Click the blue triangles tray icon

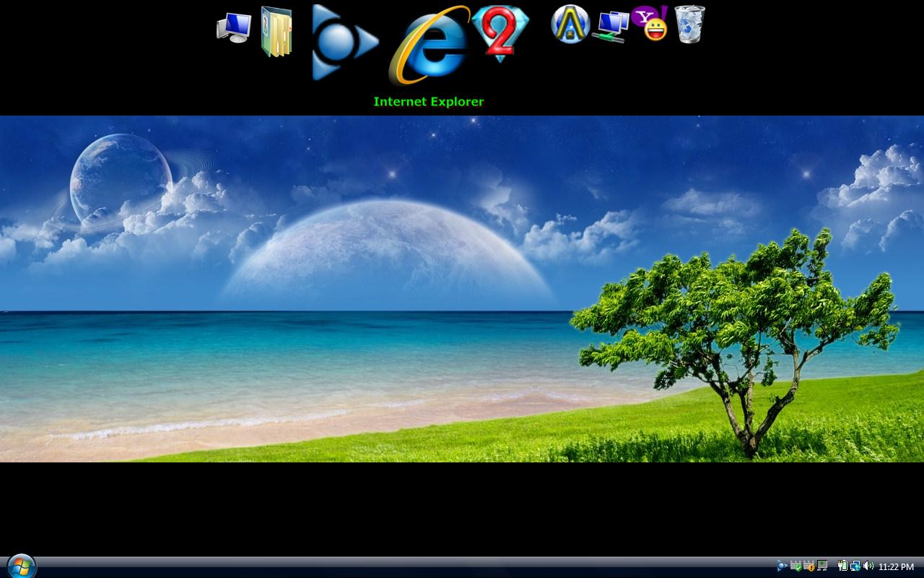782,566
